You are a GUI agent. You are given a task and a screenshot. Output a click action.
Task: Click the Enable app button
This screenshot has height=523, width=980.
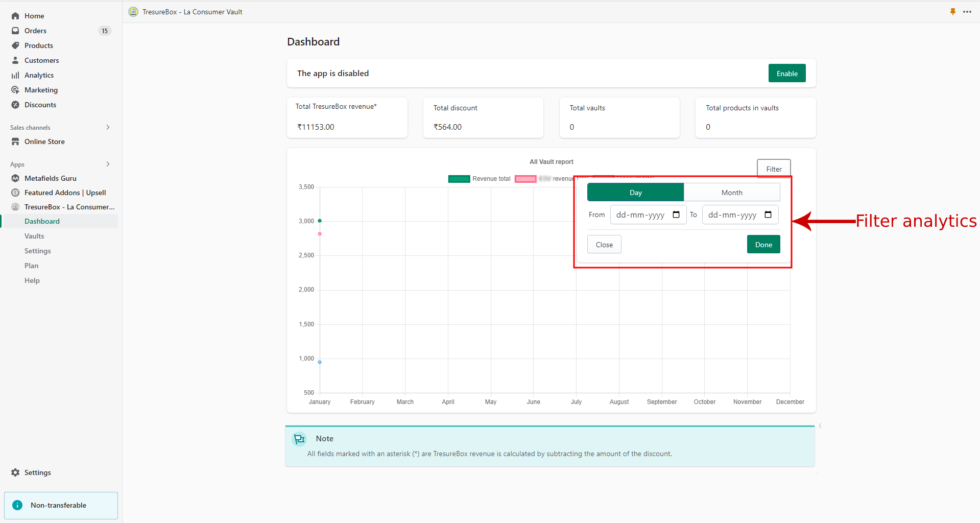[787, 74]
